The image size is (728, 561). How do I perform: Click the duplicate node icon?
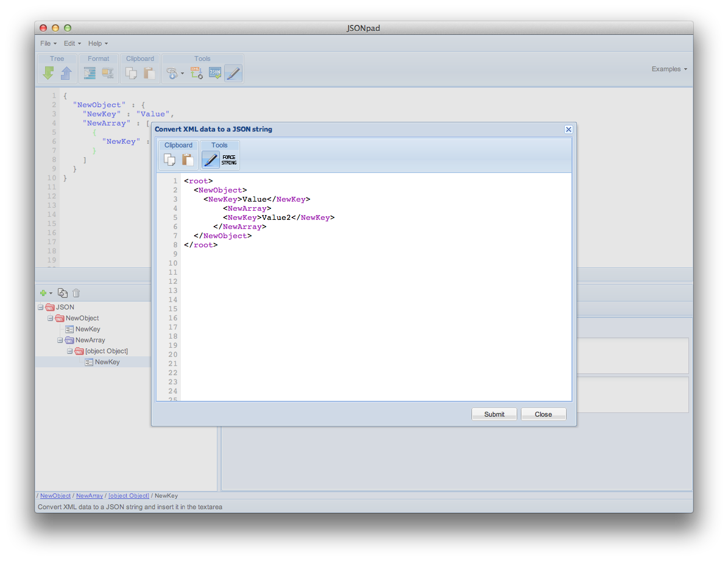pos(63,293)
